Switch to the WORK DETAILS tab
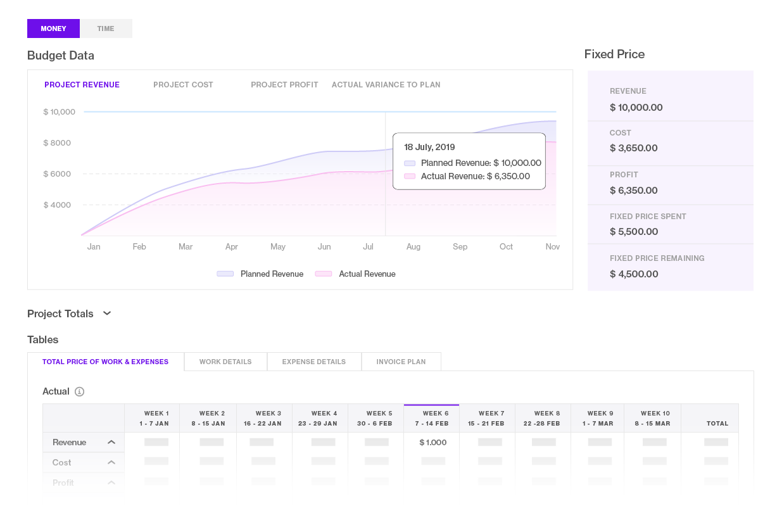Viewport: 770px width, 532px height. 225,361
